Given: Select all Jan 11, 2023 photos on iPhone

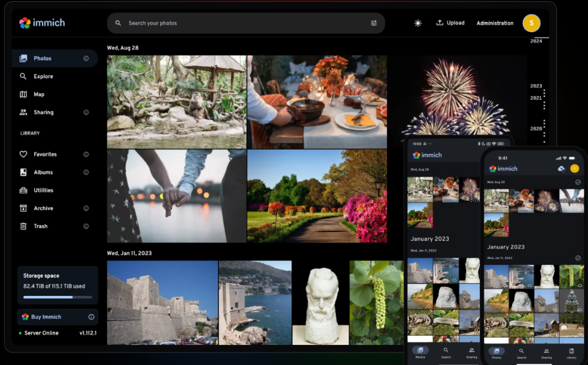Looking at the screenshot, I should coord(578,258).
